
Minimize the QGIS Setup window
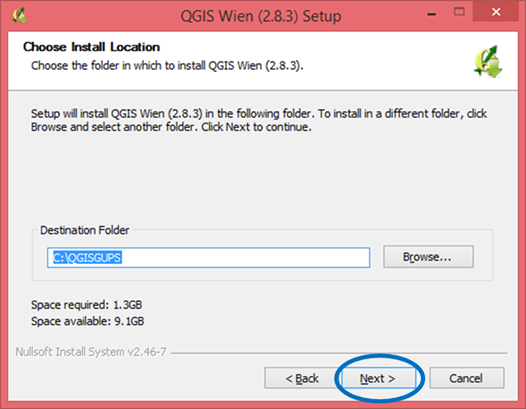pyautogui.click(x=432, y=14)
